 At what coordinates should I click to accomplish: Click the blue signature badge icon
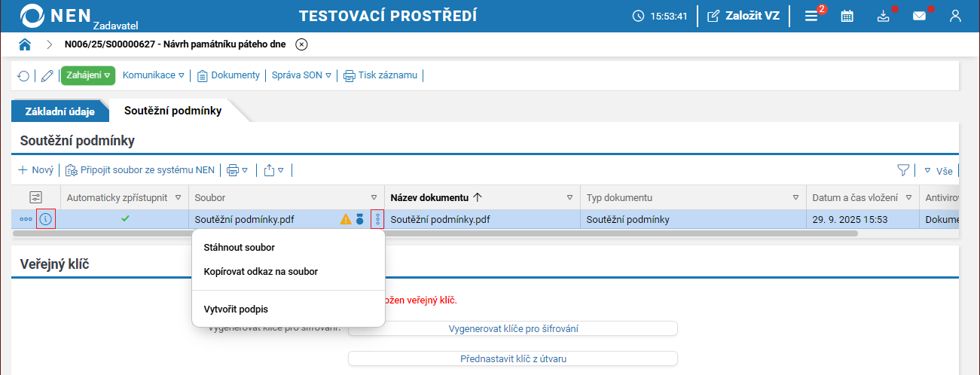coord(360,220)
